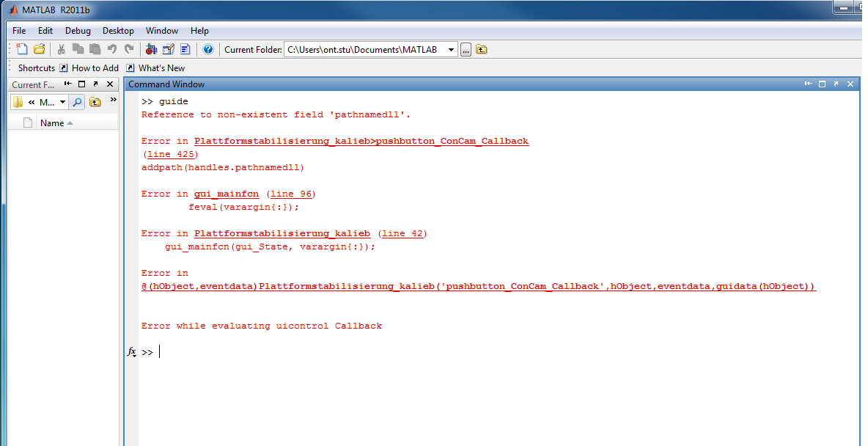The image size is (868, 446).
Task: Go up one folder level in toolbar
Action: [482, 50]
